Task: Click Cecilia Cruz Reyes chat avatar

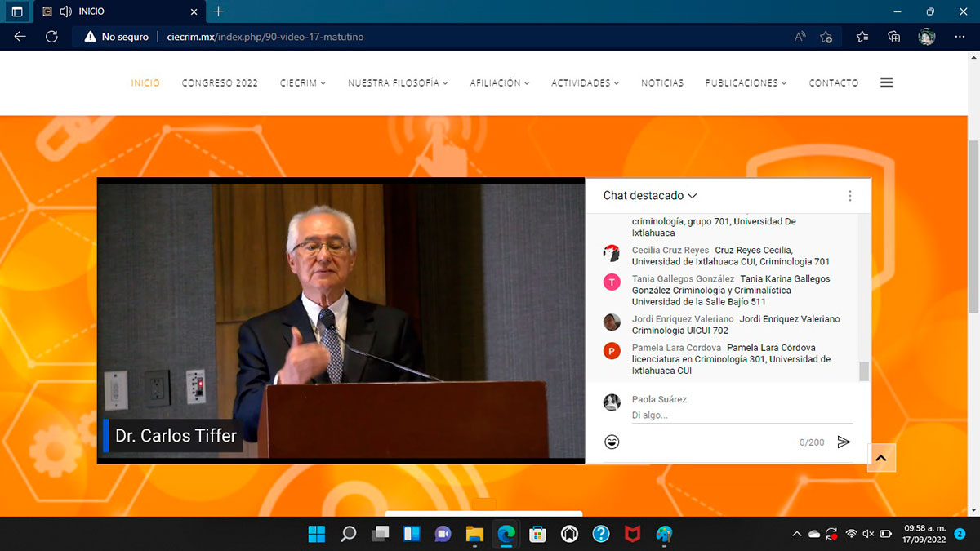Action: click(x=612, y=253)
